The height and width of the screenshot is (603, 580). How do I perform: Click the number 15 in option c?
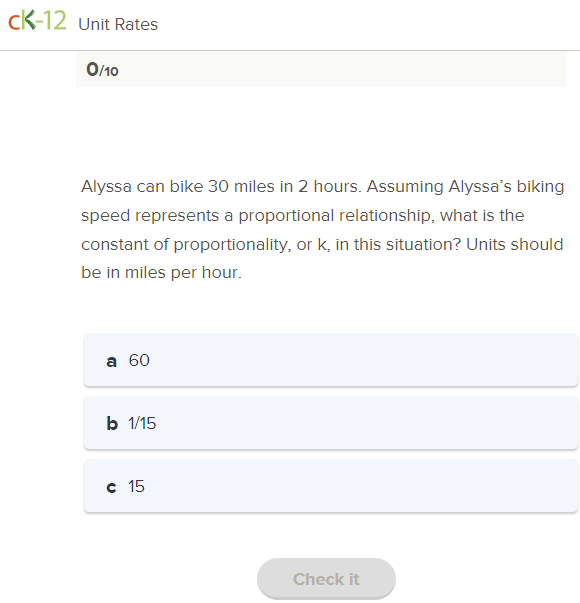(137, 486)
